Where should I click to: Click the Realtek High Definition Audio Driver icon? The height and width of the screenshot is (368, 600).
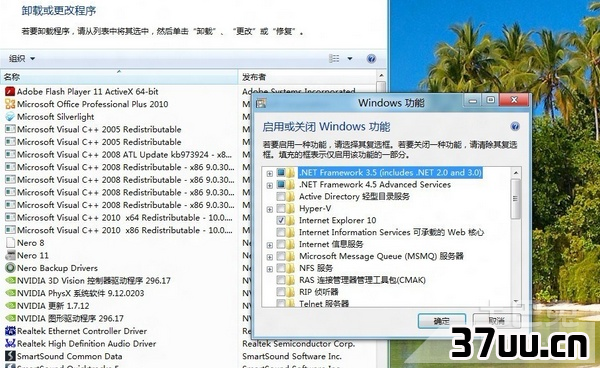click(10, 344)
